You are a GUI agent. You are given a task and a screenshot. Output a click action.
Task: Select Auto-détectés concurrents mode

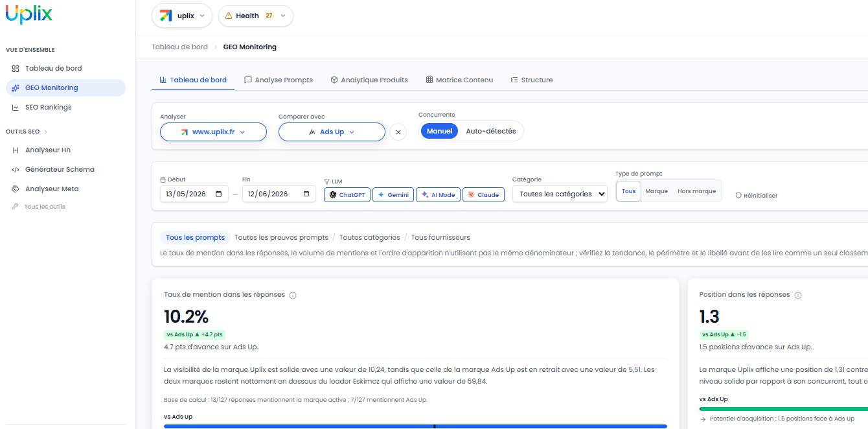(x=491, y=131)
